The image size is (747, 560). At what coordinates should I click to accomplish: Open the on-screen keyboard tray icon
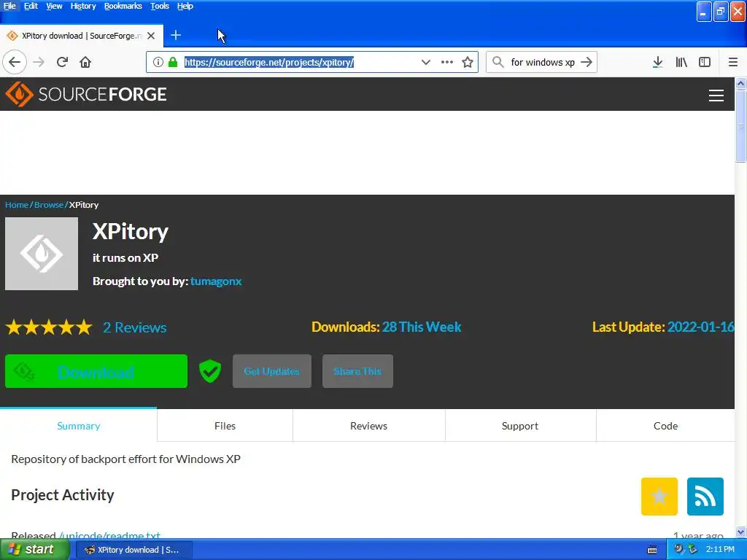pyautogui.click(x=652, y=550)
